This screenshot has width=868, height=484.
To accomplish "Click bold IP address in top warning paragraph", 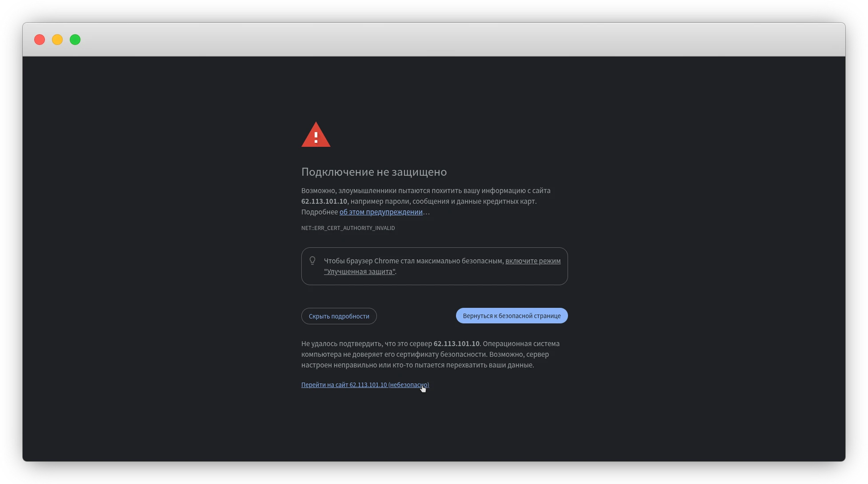I will (324, 201).
